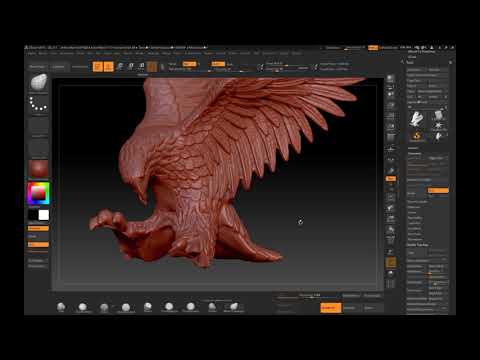The width and height of the screenshot is (480, 360).
Task: Pick a hue in the rainbow color picker
Action: [x=39, y=193]
